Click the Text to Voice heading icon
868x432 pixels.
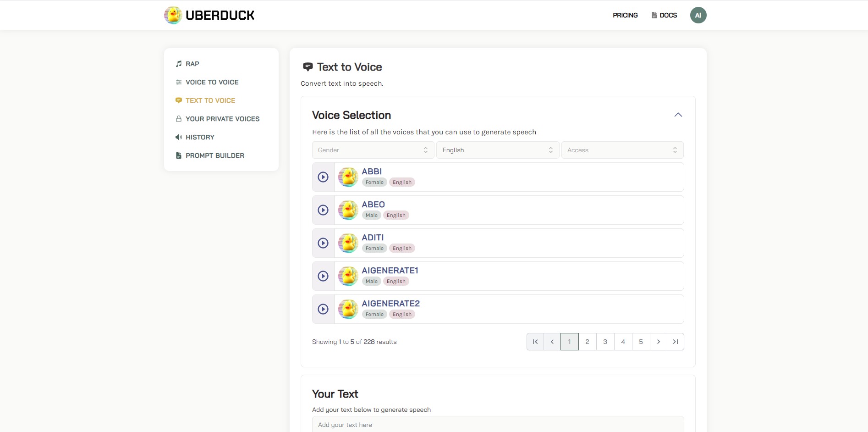pyautogui.click(x=308, y=67)
